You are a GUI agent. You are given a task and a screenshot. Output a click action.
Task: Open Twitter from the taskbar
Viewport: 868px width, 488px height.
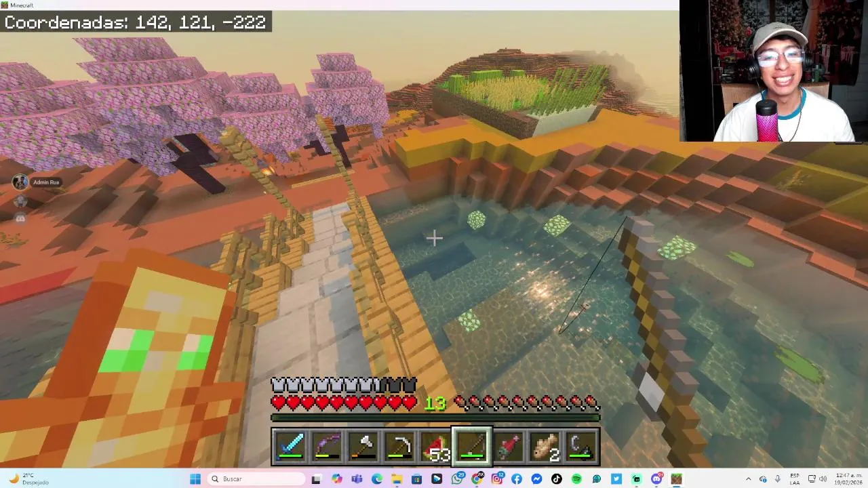coord(616,479)
